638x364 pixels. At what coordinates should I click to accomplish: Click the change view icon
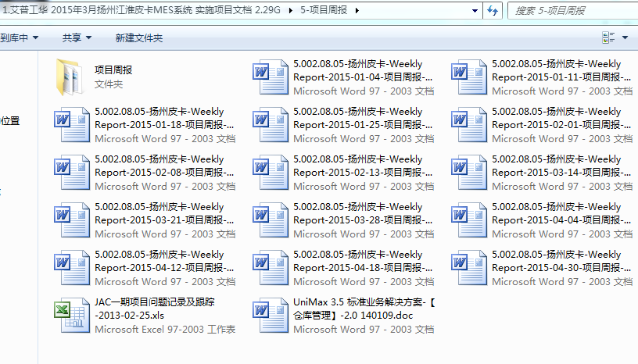click(x=608, y=37)
